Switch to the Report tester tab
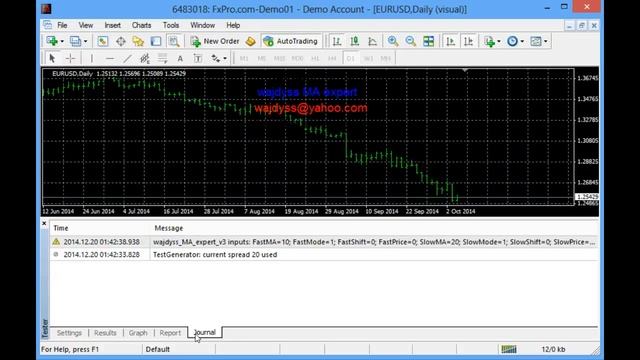The width and height of the screenshot is (640, 360). tap(170, 333)
